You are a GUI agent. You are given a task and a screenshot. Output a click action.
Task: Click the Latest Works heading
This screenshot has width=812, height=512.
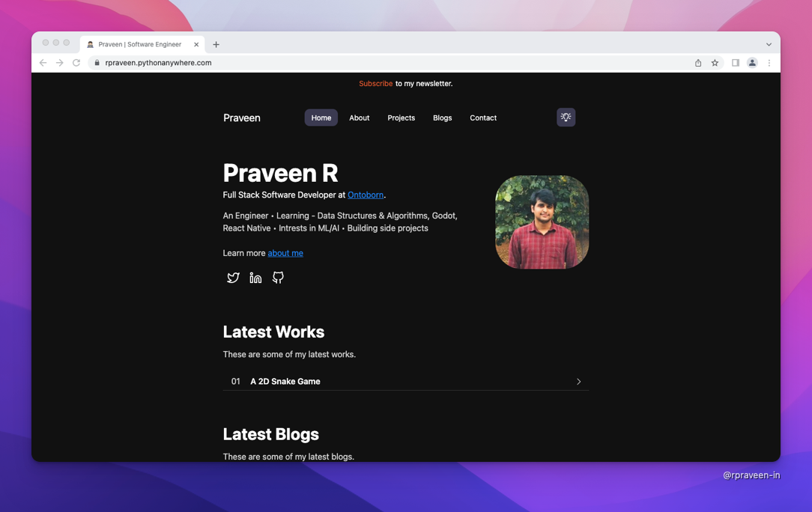pos(274,332)
